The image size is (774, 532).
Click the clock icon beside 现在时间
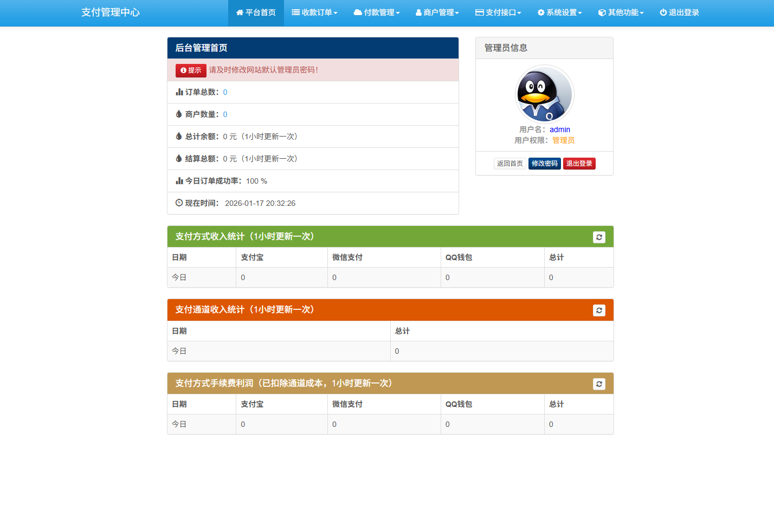179,203
